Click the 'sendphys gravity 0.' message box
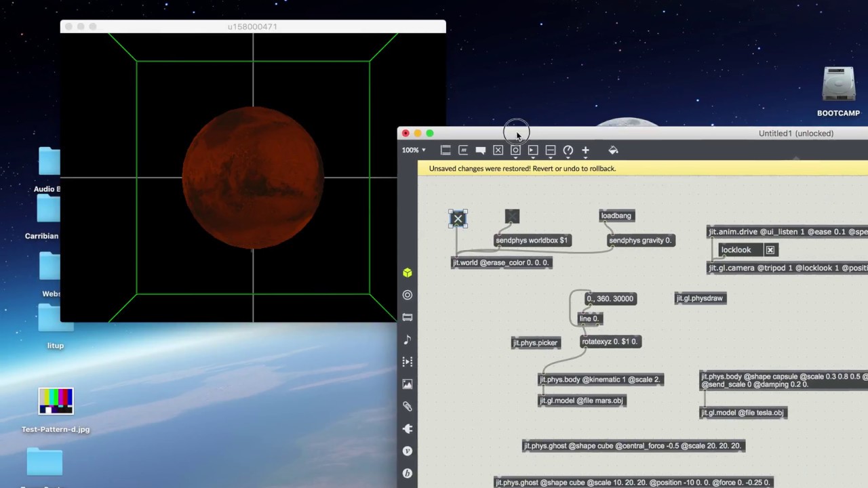This screenshot has height=488, width=868. coord(640,241)
